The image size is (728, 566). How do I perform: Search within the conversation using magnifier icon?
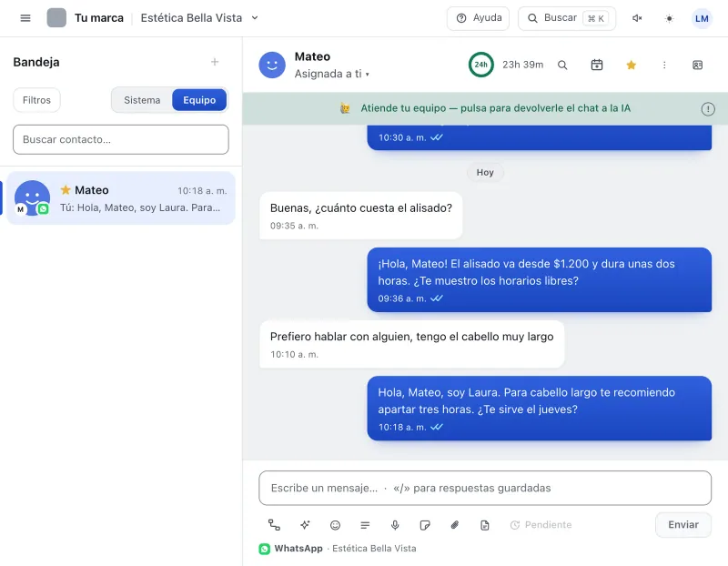[562, 65]
